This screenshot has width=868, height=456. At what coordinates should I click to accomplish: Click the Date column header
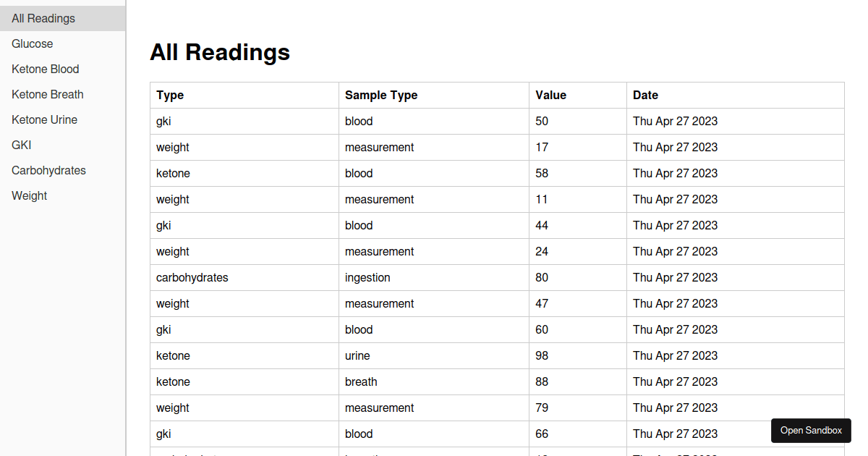[x=644, y=95]
